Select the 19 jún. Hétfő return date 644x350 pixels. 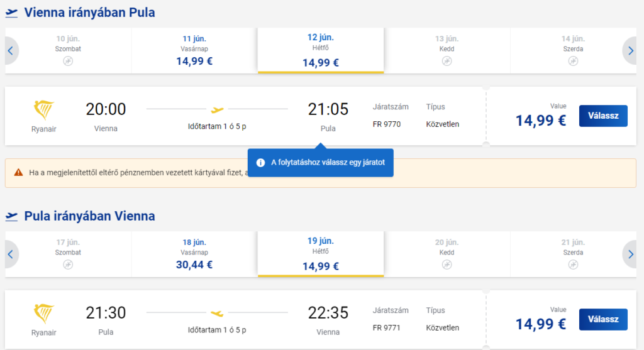(x=321, y=254)
